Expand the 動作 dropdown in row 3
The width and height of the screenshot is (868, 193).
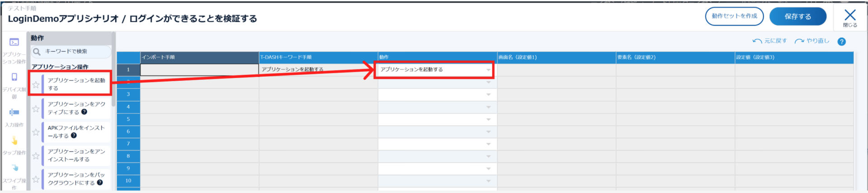pyautogui.click(x=488, y=95)
